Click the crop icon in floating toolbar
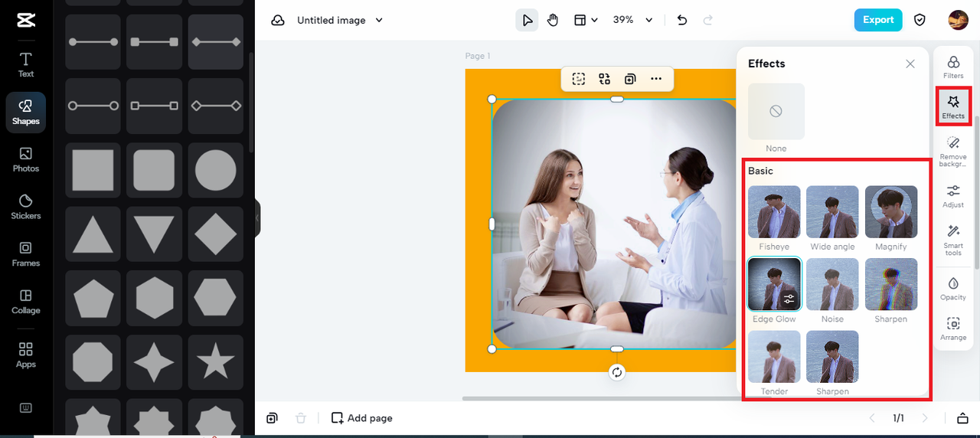 (x=579, y=79)
